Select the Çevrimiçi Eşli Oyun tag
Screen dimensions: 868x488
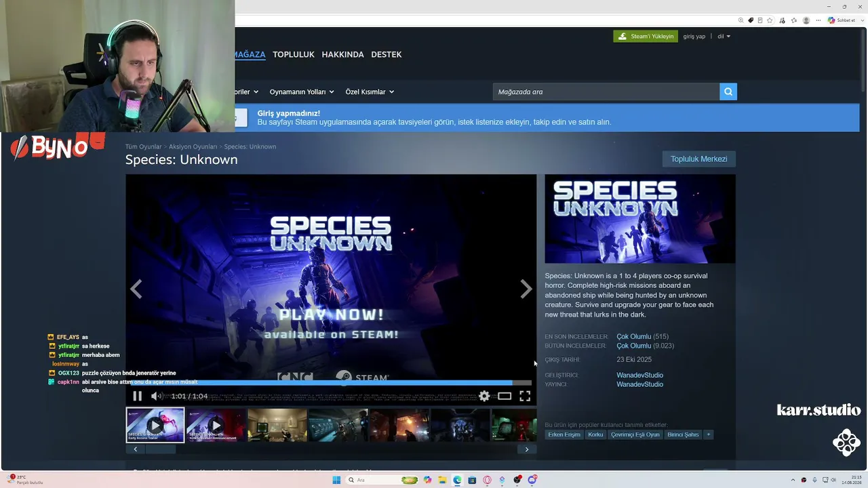tap(635, 434)
